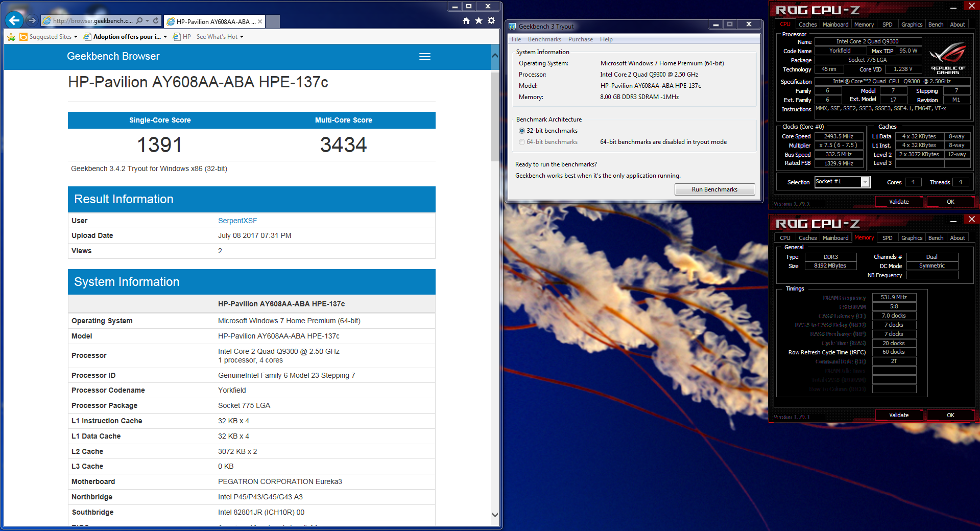Switch to Mainboard tab in upper CPU-Z
Viewport: 980px width, 531px height.
835,25
